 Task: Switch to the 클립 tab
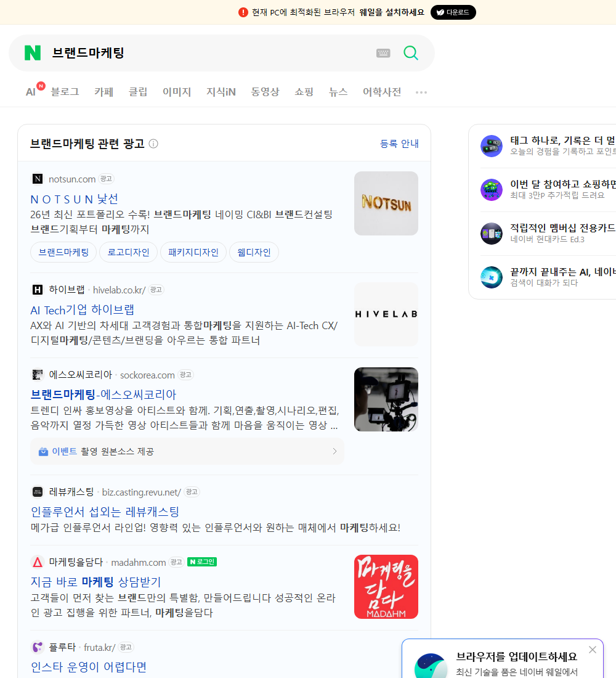[x=138, y=92]
